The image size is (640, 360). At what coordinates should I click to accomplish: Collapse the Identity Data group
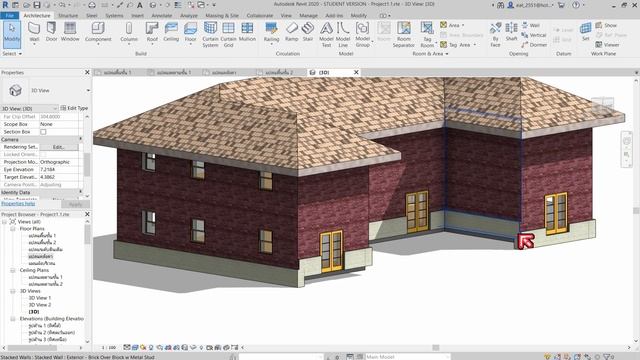coord(80,192)
